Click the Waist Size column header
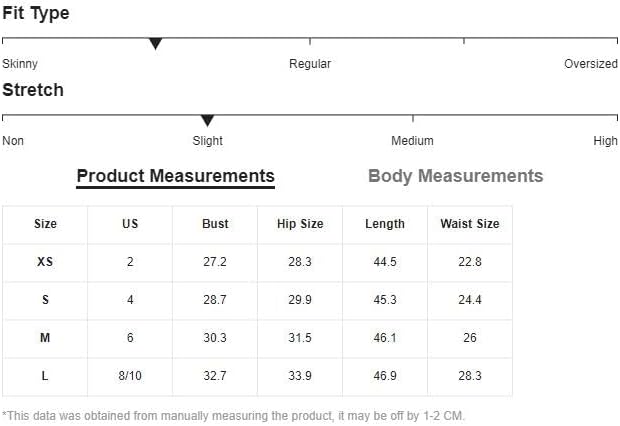This screenshot has height=426, width=620. tap(469, 224)
